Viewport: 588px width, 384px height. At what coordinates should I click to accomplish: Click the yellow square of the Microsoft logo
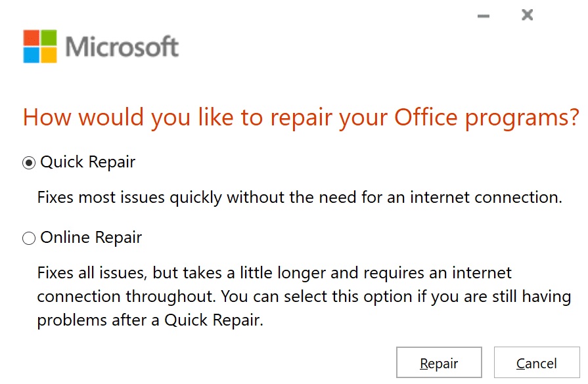click(x=49, y=55)
